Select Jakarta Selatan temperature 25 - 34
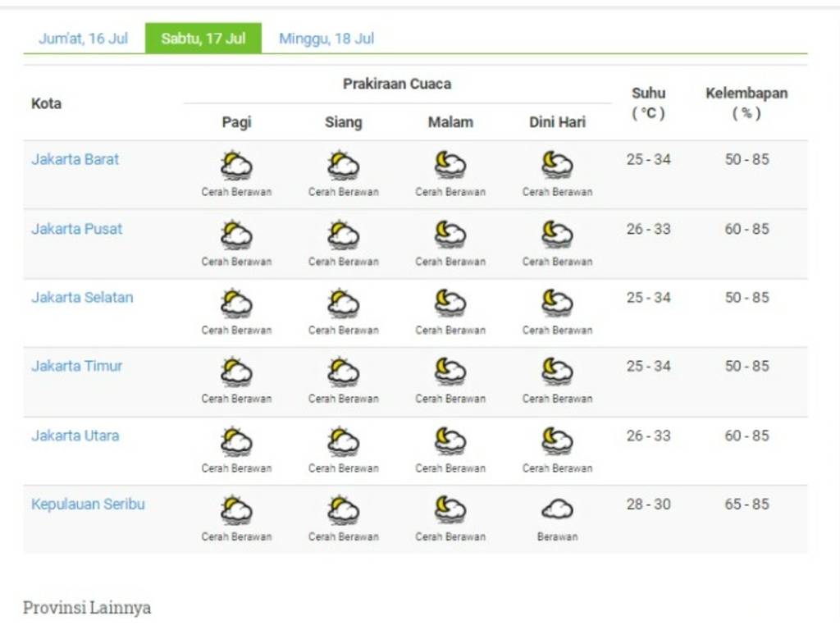840x630 pixels. tap(648, 297)
